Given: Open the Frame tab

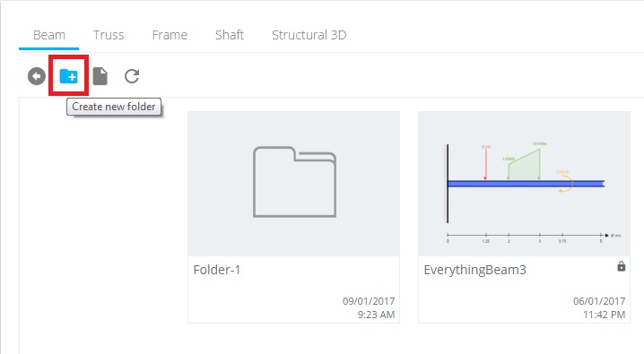Looking at the screenshot, I should tap(170, 35).
